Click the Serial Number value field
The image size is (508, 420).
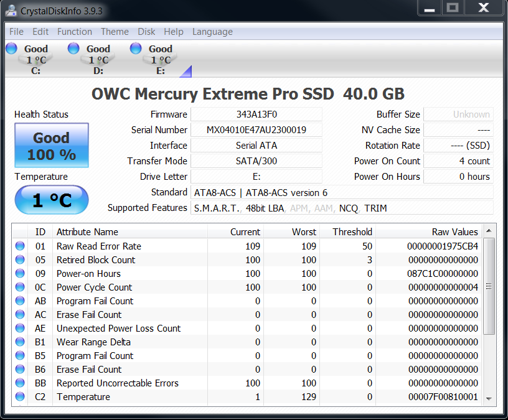click(x=256, y=130)
